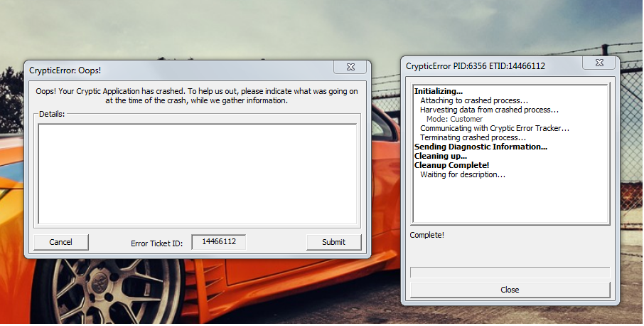Submit the crash report

pos(333,242)
